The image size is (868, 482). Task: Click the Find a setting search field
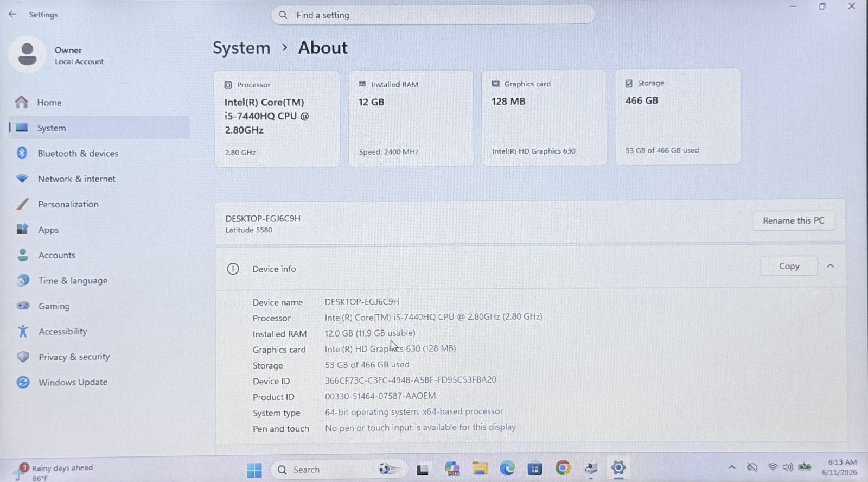tap(433, 15)
